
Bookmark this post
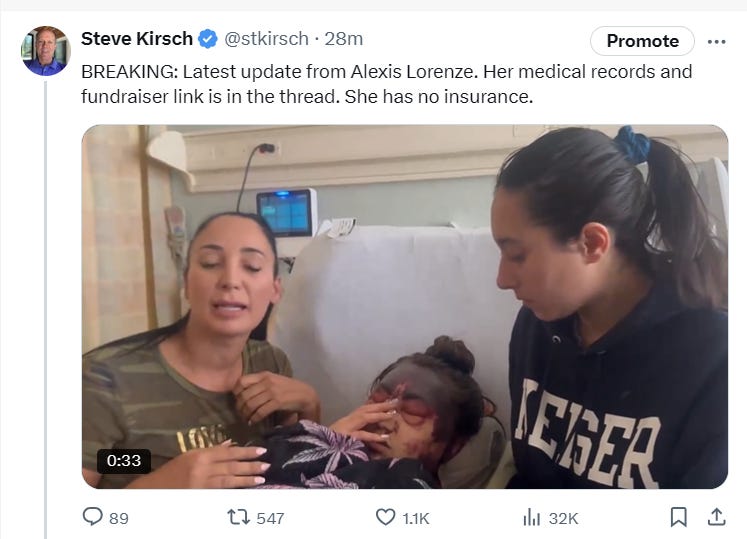coord(678,517)
